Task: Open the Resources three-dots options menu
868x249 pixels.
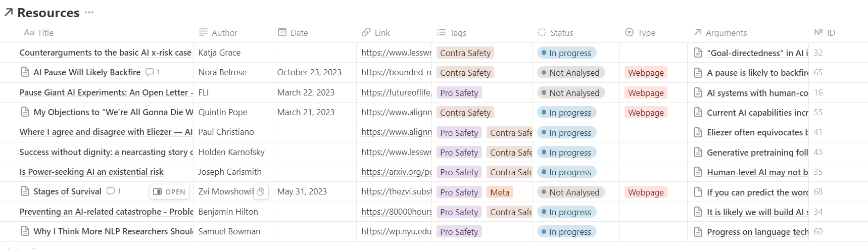Action: point(89,13)
